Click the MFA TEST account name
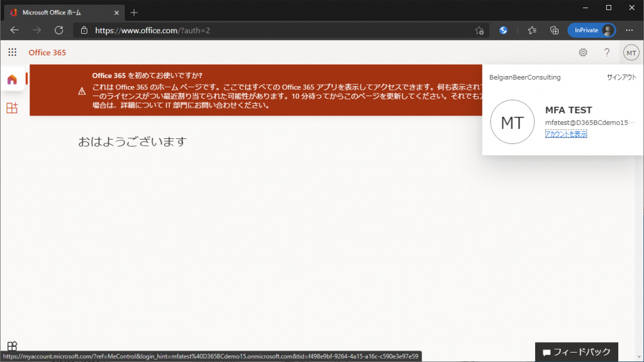 click(x=569, y=110)
